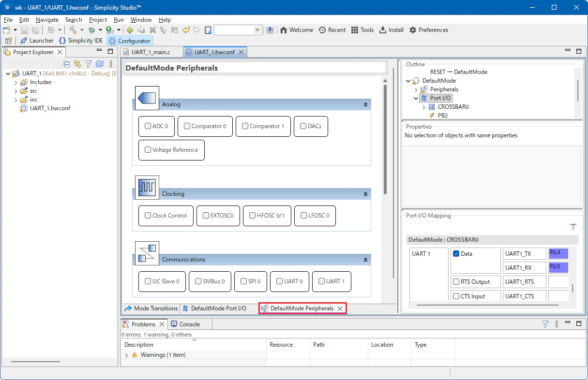Click the Open Perspective icon
This screenshot has width=588, height=380.
[8, 41]
